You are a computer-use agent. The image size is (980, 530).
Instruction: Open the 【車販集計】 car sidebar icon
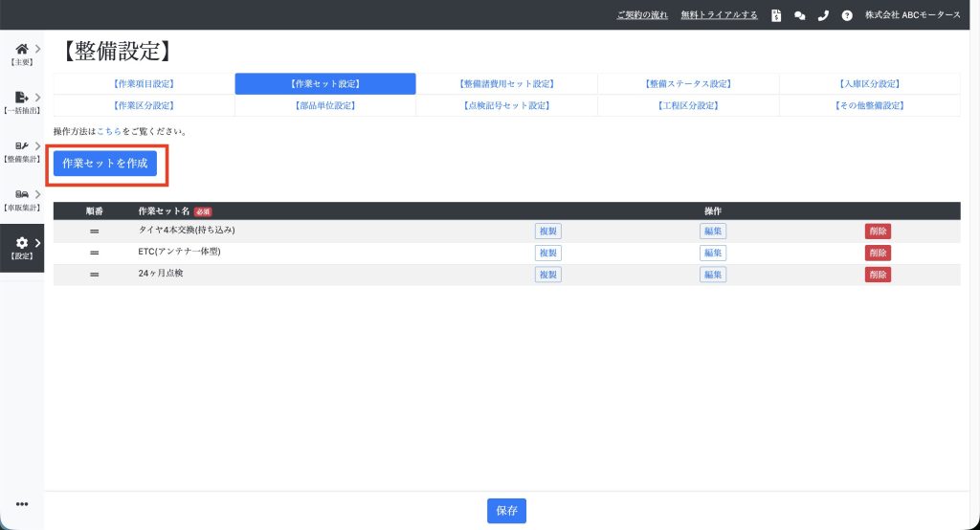(21, 195)
